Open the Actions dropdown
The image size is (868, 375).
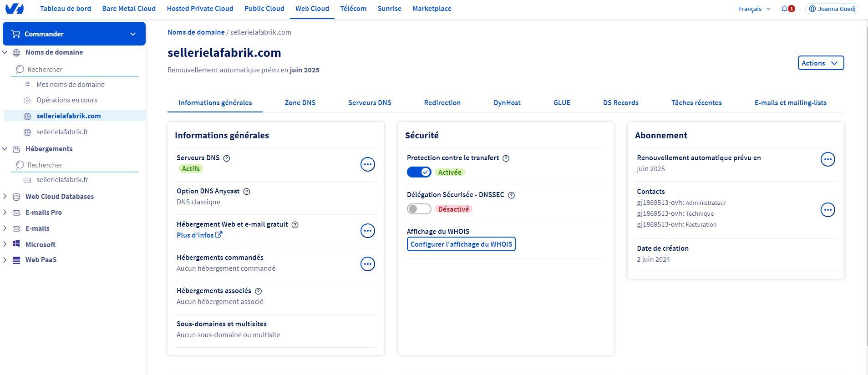click(x=820, y=63)
